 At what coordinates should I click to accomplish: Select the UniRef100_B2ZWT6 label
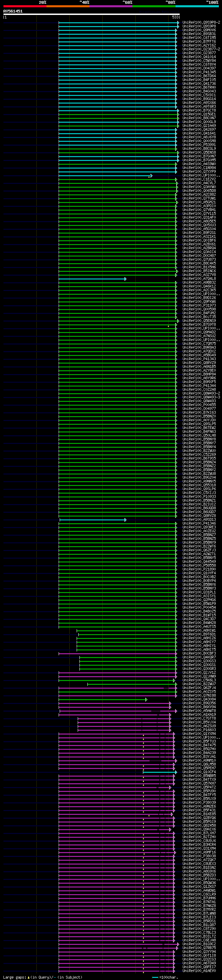(199, 546)
